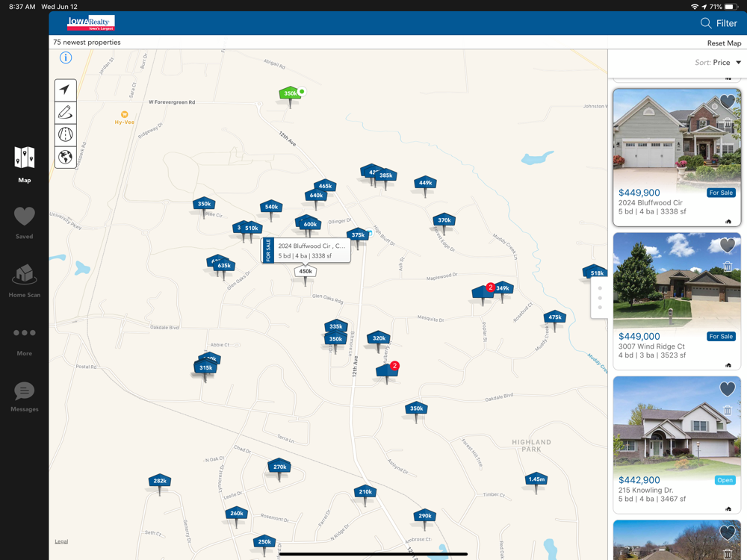The image size is (747, 560).
Task: Select the 370k map pin
Action: [444, 220]
